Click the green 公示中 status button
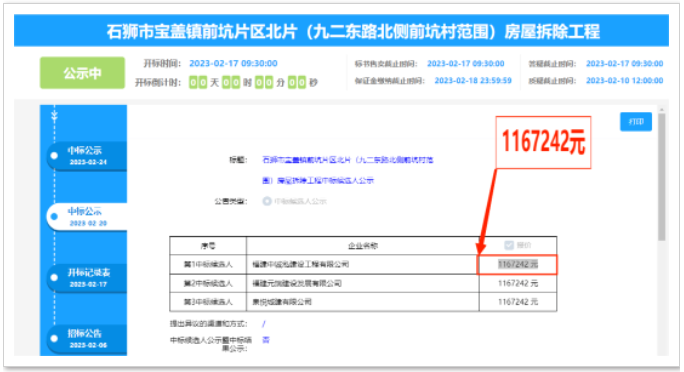 (x=82, y=73)
